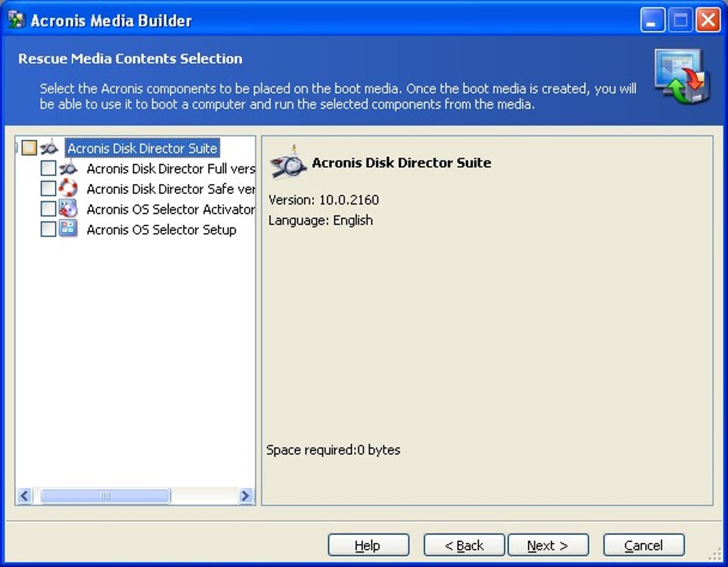Click the Rescue Media Contents Selection heading
The width and height of the screenshot is (728, 567).
pyautogui.click(x=131, y=58)
